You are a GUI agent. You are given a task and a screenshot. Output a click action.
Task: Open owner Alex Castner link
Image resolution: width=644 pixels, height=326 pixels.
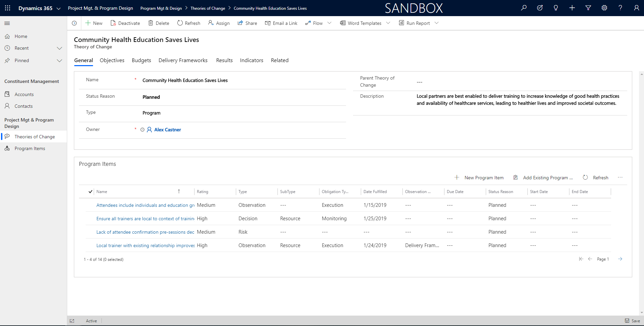[x=168, y=130]
